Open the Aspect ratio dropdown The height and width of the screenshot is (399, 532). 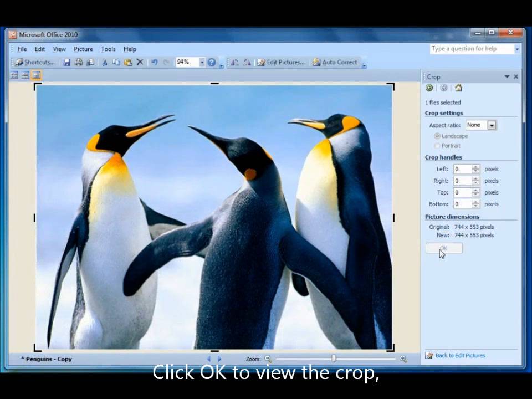pos(492,125)
